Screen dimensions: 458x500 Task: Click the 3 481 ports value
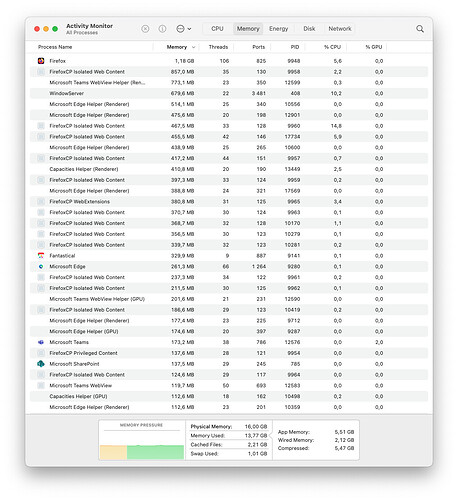[x=259, y=93]
